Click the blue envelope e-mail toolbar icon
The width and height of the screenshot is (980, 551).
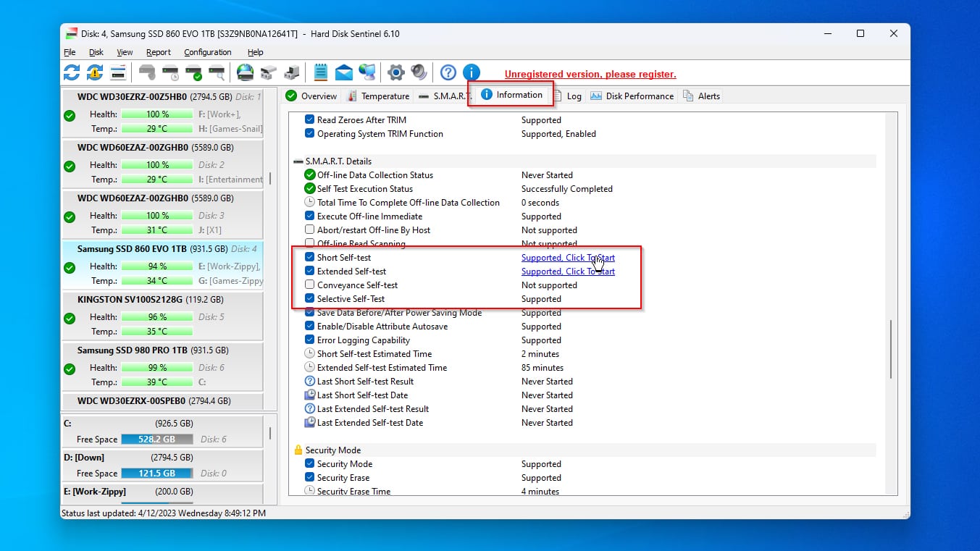344,72
